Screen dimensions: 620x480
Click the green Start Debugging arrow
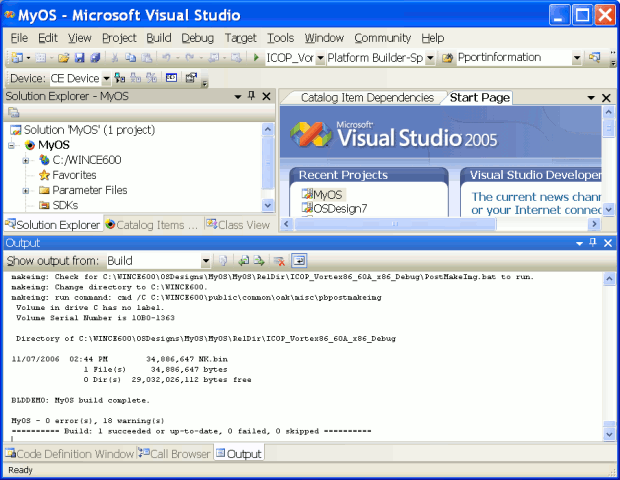256,58
